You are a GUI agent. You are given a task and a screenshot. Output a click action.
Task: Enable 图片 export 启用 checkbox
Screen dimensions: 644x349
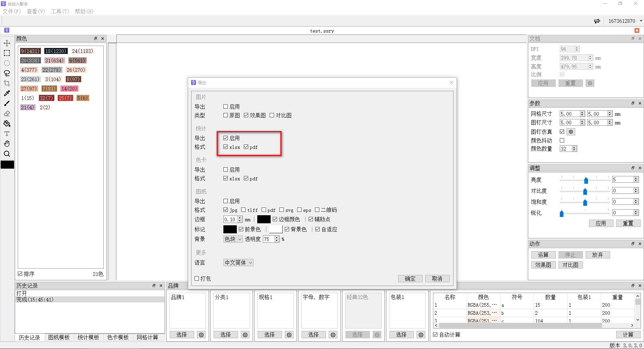coord(226,107)
